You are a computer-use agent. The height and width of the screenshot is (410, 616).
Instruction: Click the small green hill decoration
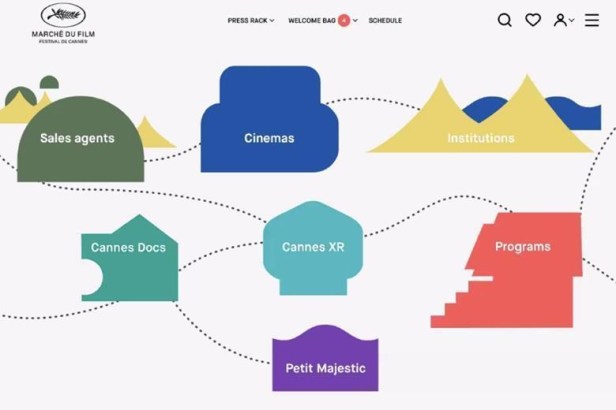click(49, 83)
